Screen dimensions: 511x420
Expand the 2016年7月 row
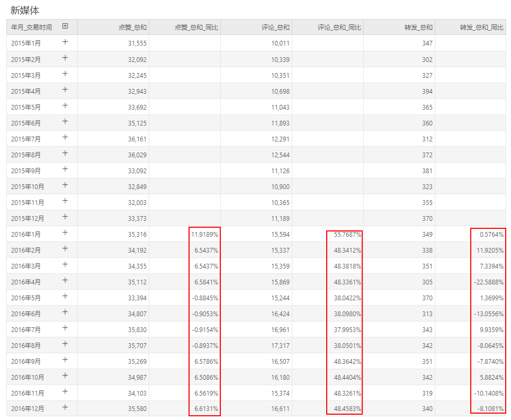coord(65,328)
